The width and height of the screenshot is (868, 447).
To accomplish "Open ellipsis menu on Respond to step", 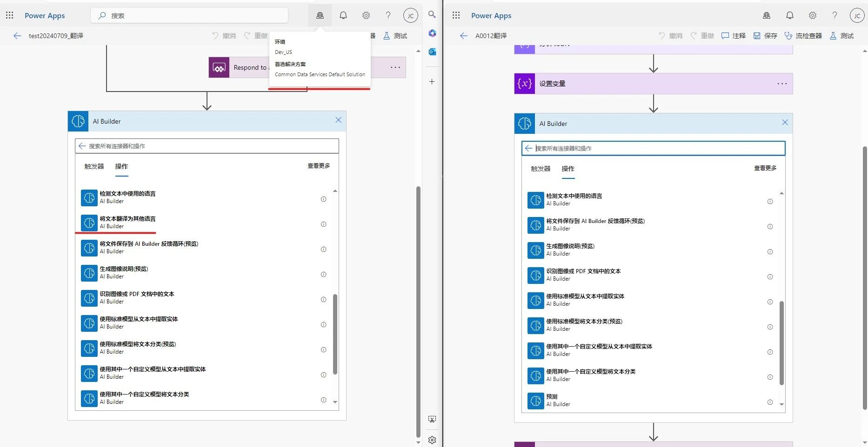I will tap(395, 67).
